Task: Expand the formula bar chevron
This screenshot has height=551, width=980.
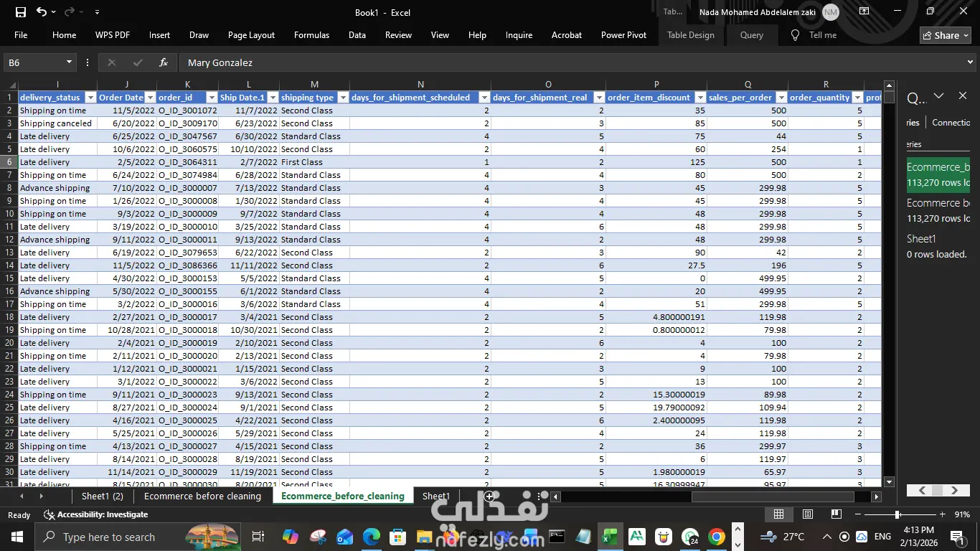Action: click(970, 62)
